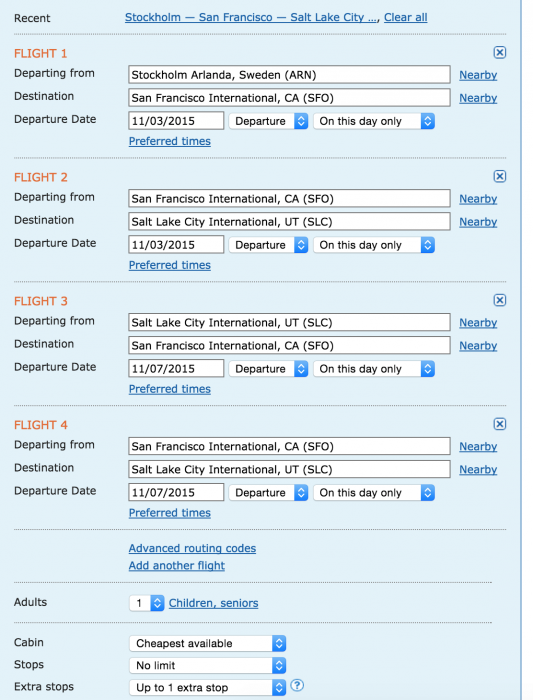Screen dimensions: 533x700
Task: Open the Extra stops help question-mark icon
Action: [x=297, y=685]
